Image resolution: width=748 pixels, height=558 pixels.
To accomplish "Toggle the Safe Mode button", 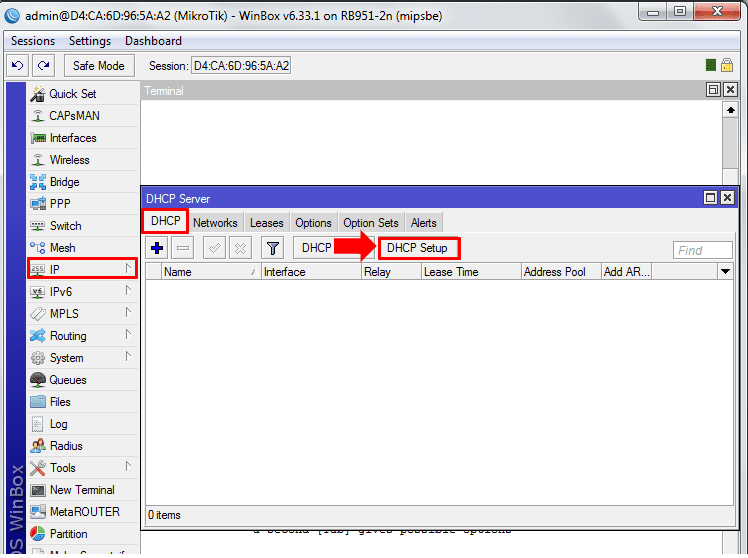I will 99,65.
